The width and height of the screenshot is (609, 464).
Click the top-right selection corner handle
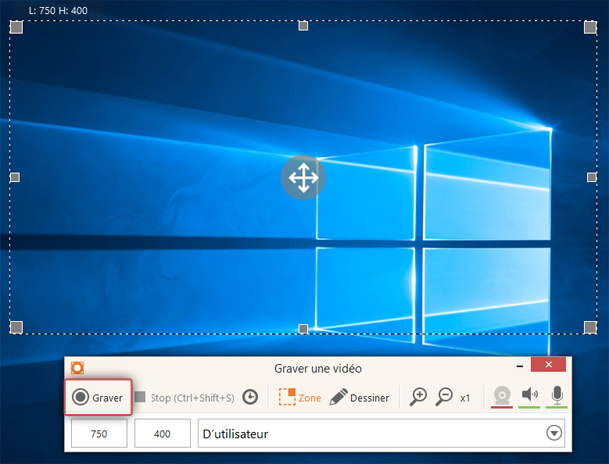590,27
